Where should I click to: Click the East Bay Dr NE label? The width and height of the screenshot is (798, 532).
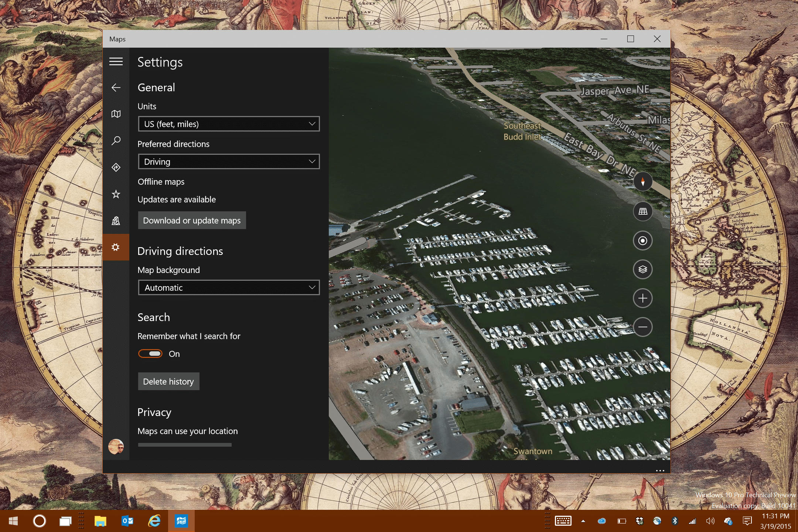click(600, 154)
